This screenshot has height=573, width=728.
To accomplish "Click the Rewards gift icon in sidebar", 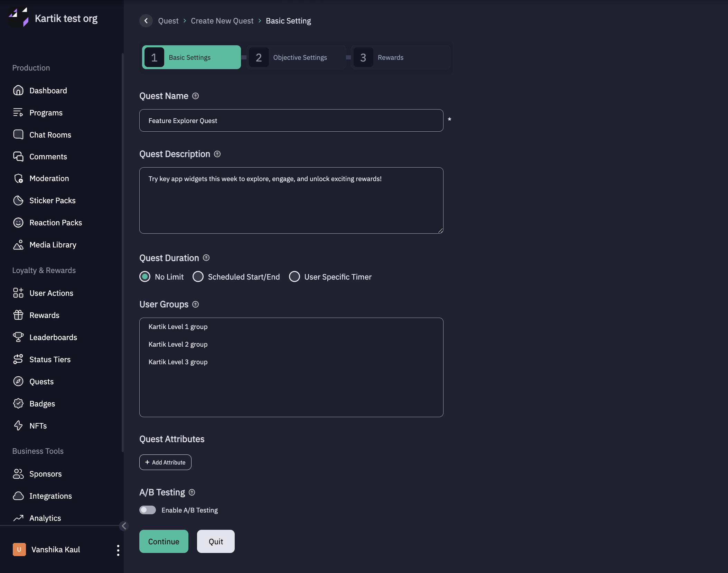I will [x=18, y=315].
